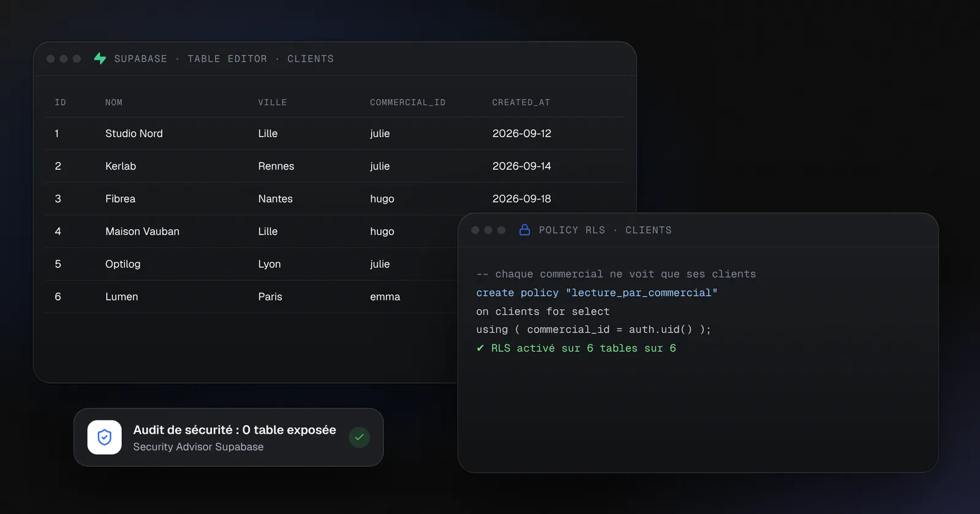Screen dimensions: 980x514
Task: Click the POLICY RLS title text
Action: point(572,230)
